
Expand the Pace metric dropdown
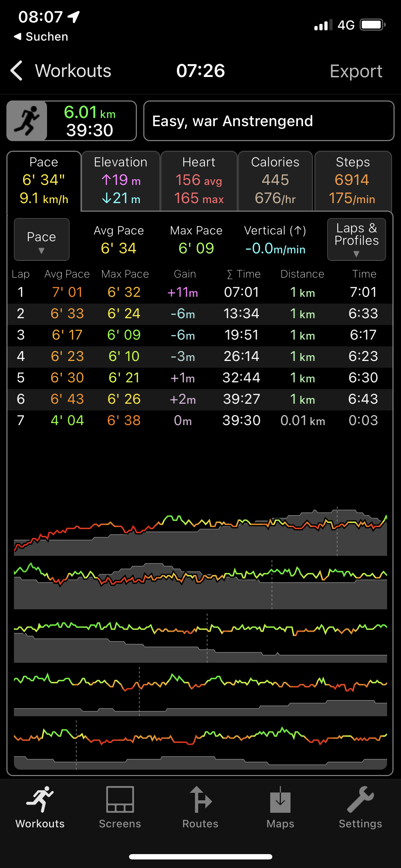[x=41, y=240]
